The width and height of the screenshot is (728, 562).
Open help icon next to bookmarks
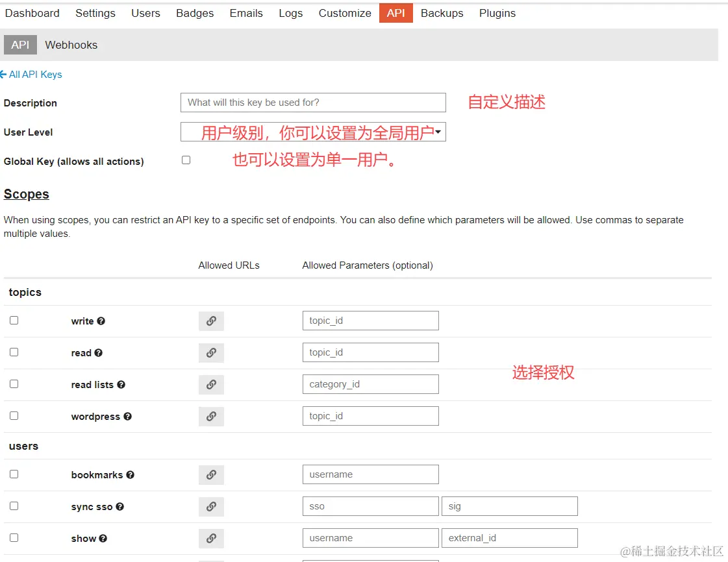(x=131, y=475)
